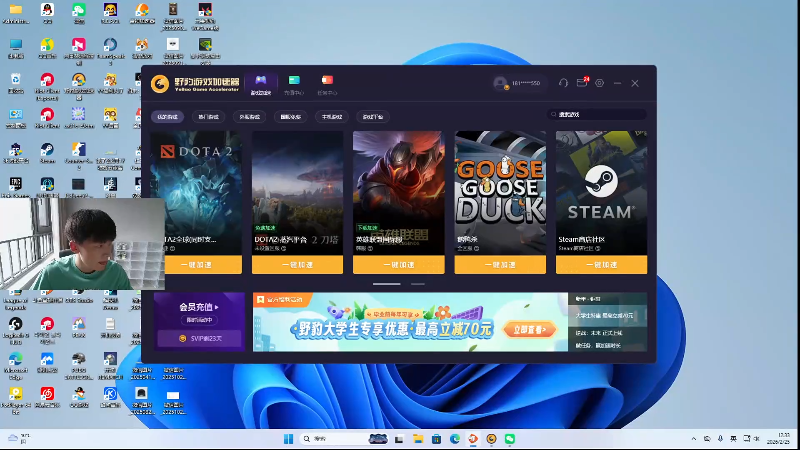Open the DOTA 2 logo game card
Image resolution: width=800 pixels, height=450 pixels.
click(x=196, y=193)
